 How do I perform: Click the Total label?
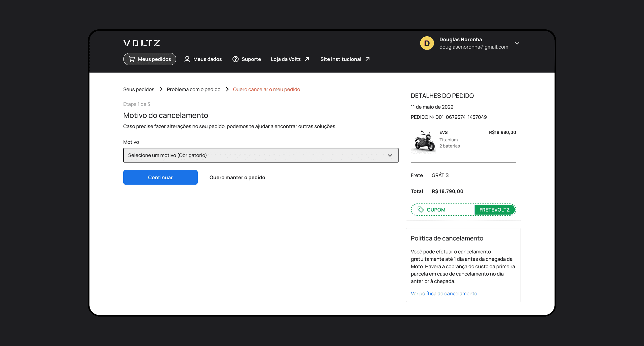[417, 191]
